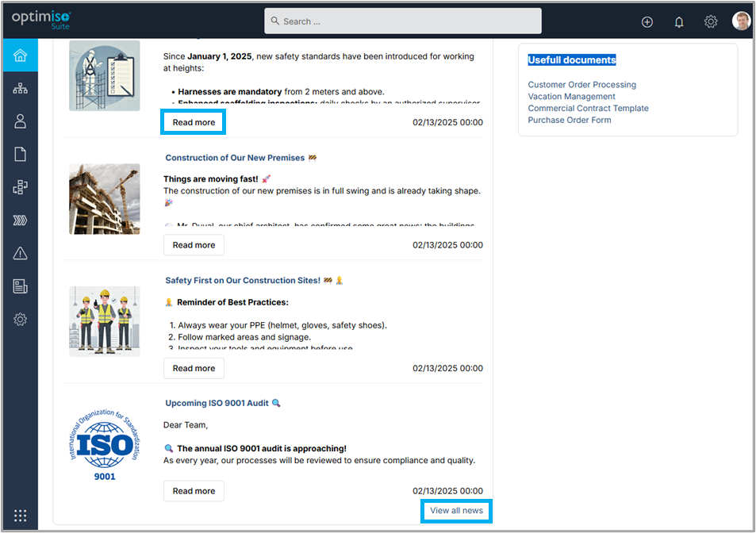
Task: Open the Customer Order Processing document link
Action: click(x=581, y=85)
